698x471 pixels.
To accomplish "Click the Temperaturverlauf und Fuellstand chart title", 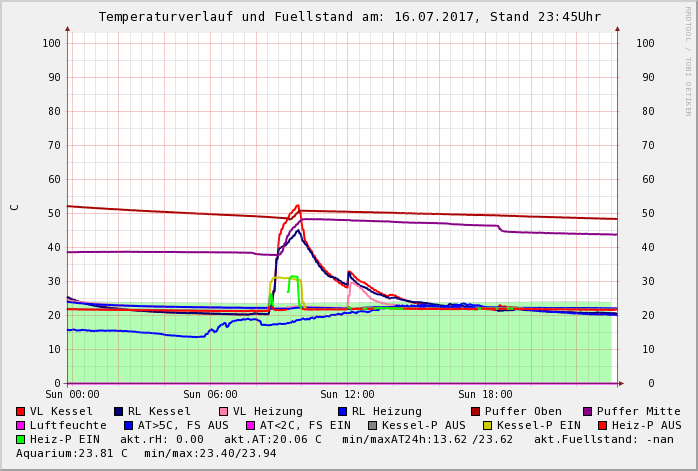I will click(349, 17).
